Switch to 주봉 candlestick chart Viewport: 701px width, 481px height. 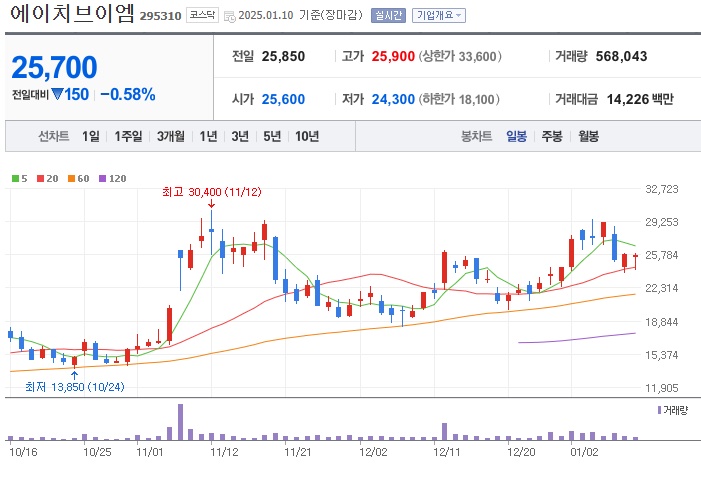[x=552, y=136]
